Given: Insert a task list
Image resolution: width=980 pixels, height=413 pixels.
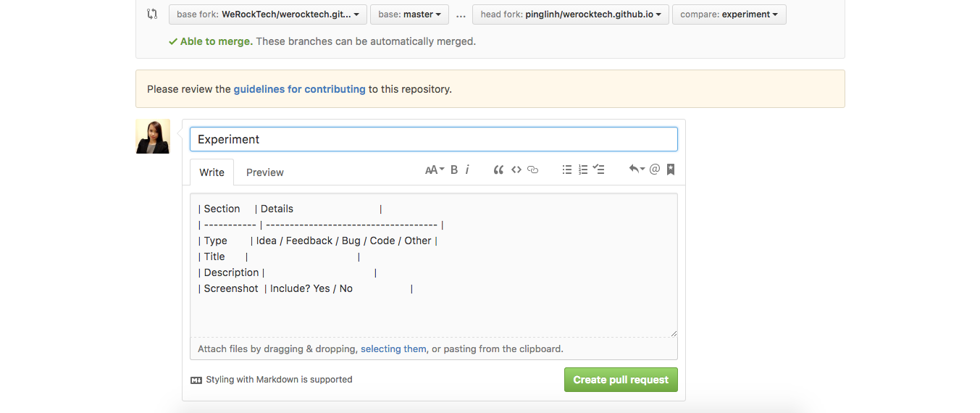Looking at the screenshot, I should click(599, 170).
